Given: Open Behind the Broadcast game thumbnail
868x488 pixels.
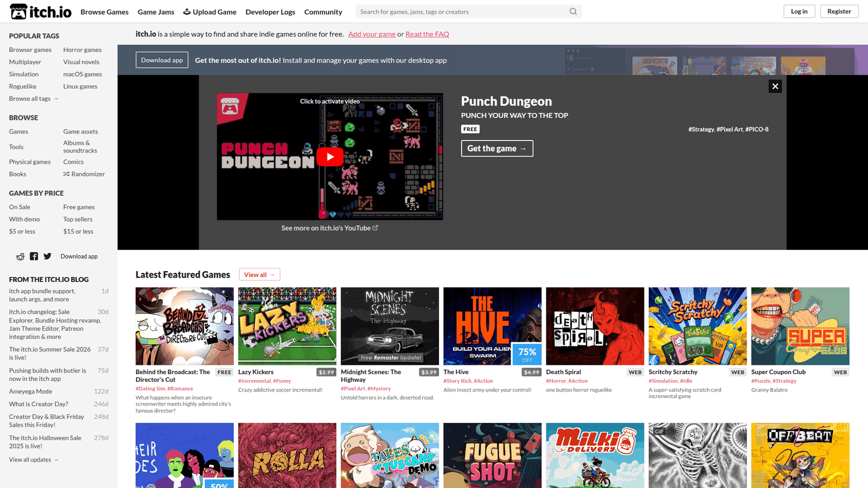Looking at the screenshot, I should pyautogui.click(x=184, y=326).
